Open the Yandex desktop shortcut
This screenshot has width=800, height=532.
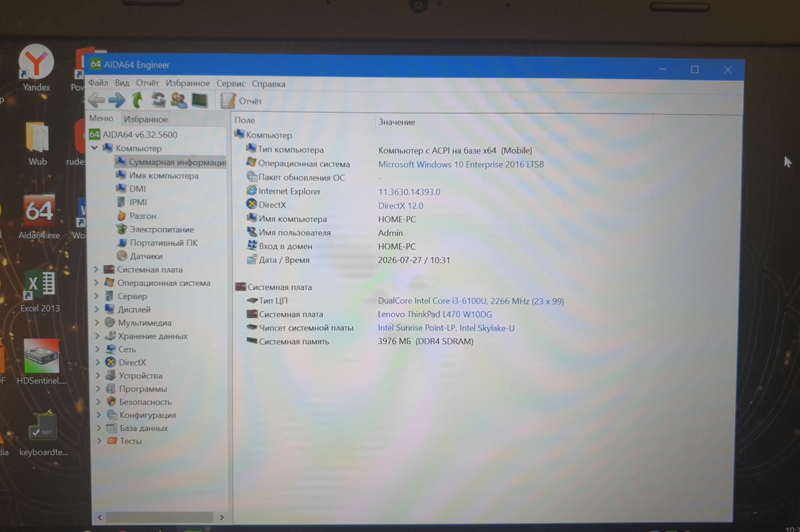[36, 68]
